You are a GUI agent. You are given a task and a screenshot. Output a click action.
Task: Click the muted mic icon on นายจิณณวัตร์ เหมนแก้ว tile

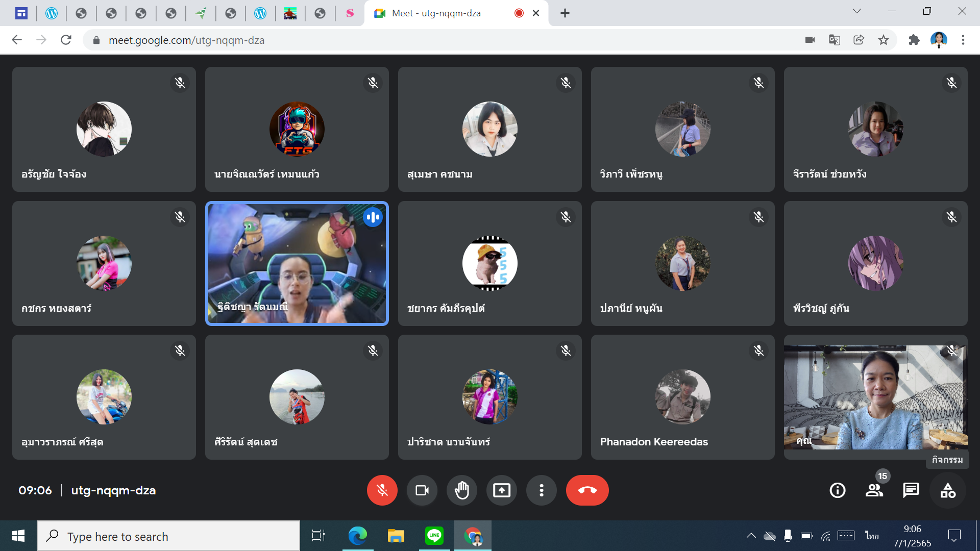(x=373, y=83)
